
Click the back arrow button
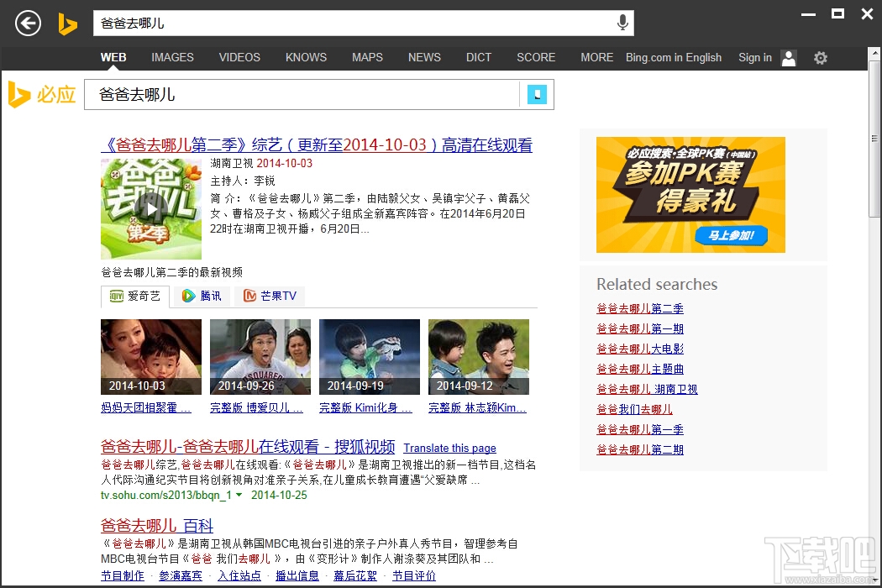click(28, 24)
